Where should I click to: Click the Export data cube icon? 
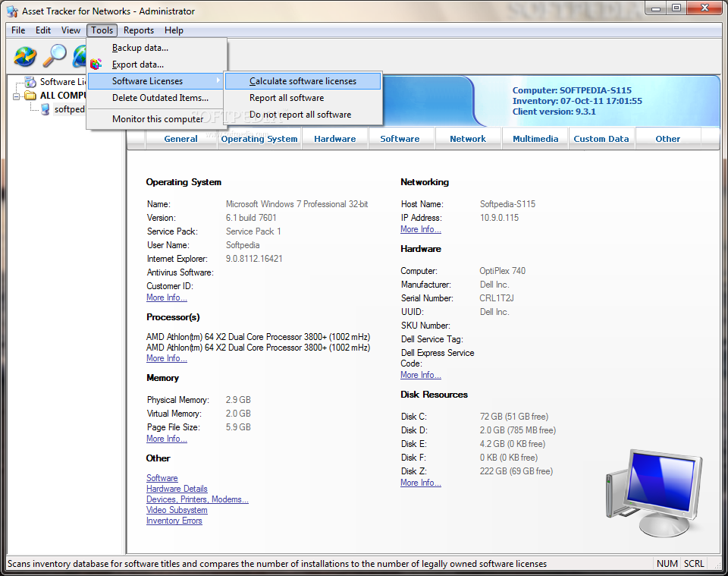click(96, 64)
